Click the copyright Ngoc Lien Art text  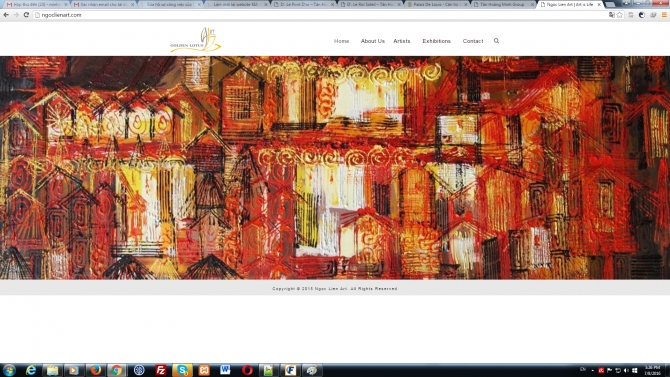[335, 289]
